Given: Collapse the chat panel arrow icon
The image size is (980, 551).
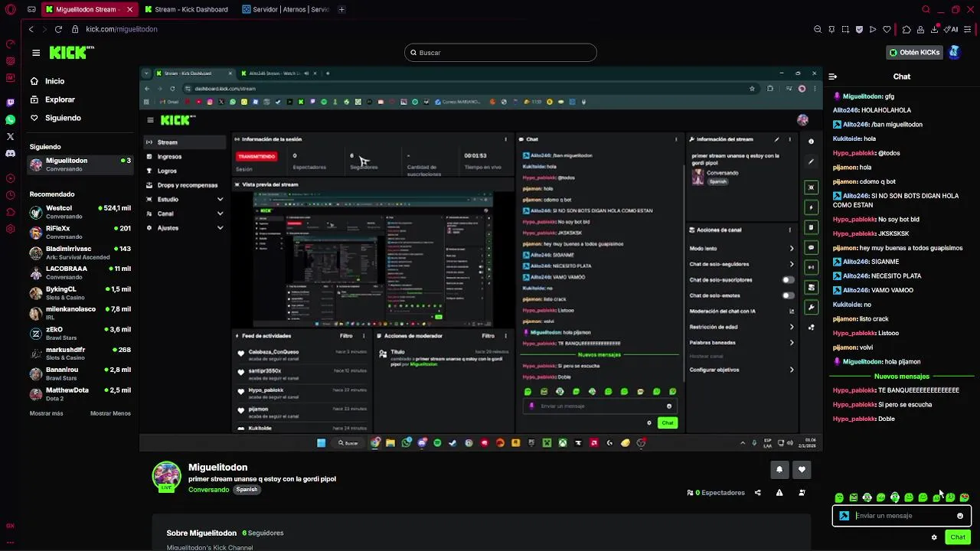Looking at the screenshot, I should click(x=833, y=77).
